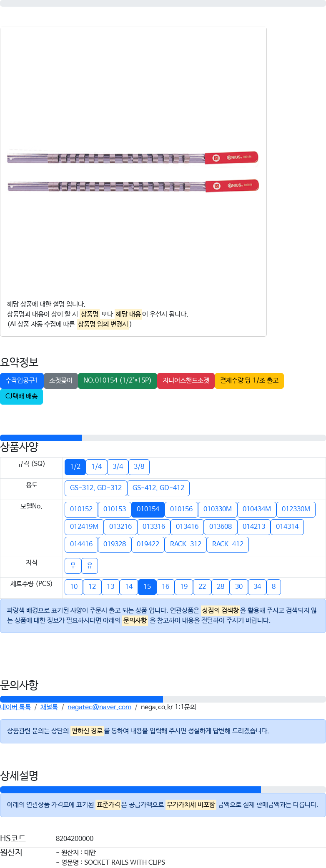Select model RACK-412
This screenshot has width=326, height=868.
click(228, 544)
